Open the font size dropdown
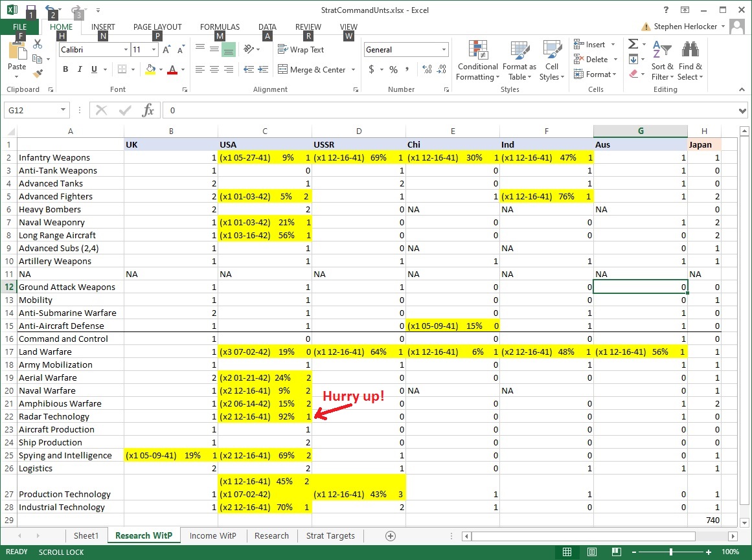 tap(154, 49)
